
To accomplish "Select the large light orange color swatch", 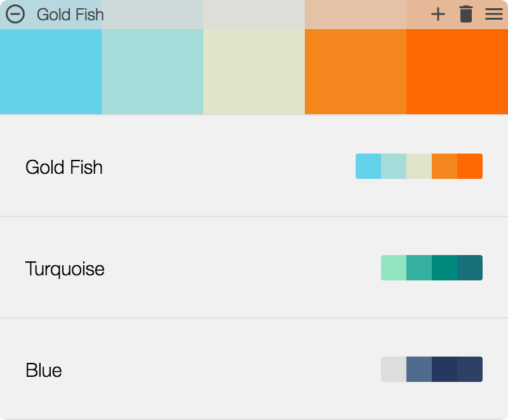I will pos(356,71).
